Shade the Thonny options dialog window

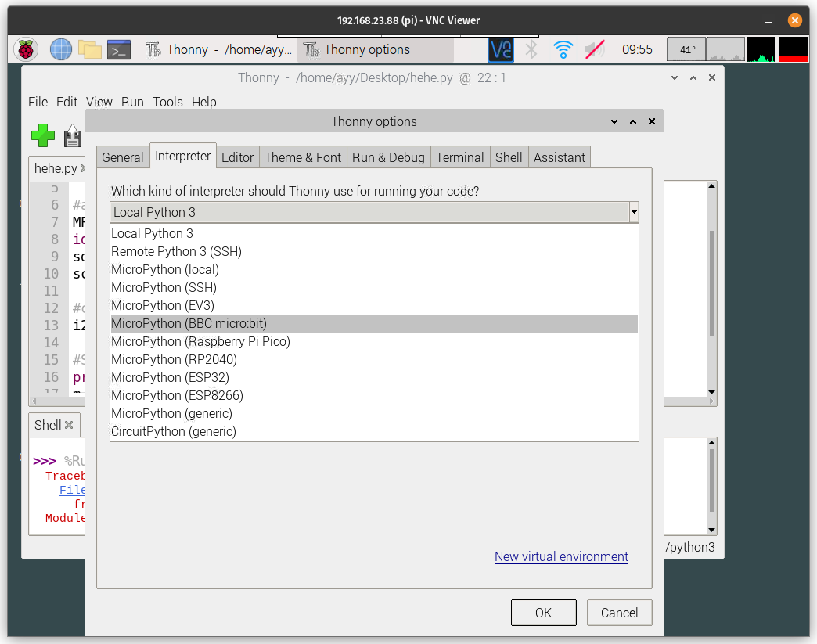tap(614, 121)
